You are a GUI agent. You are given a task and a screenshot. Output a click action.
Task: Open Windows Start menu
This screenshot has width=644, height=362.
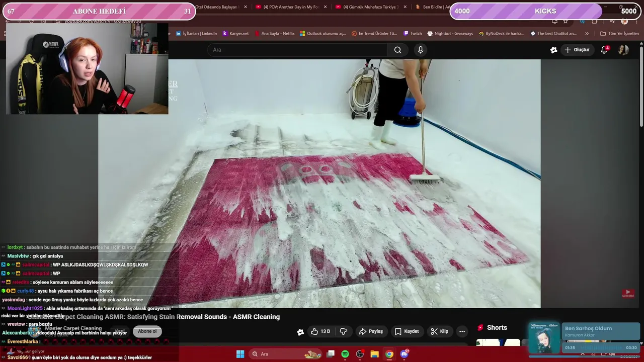240,354
